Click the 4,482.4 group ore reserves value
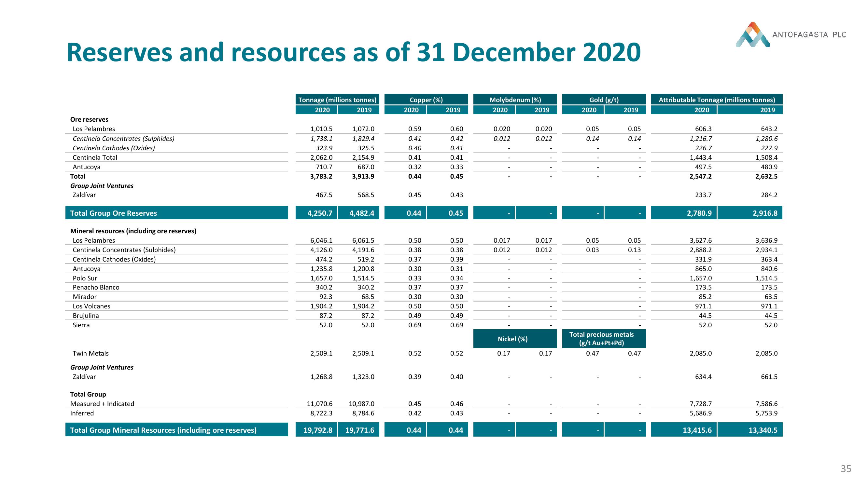 pyautogui.click(x=361, y=213)
